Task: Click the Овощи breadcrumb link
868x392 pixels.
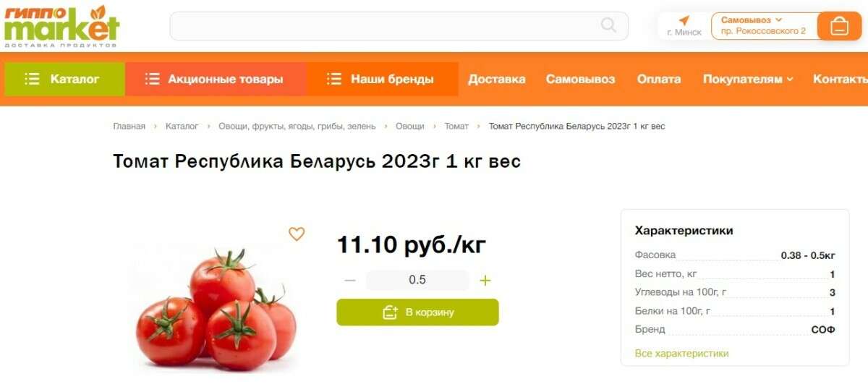Action: (410, 126)
